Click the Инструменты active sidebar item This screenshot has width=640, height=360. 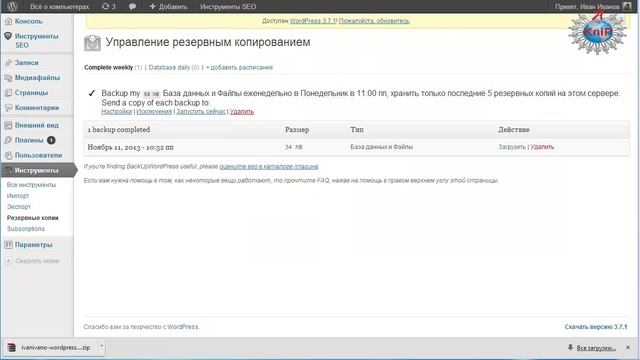[37, 170]
